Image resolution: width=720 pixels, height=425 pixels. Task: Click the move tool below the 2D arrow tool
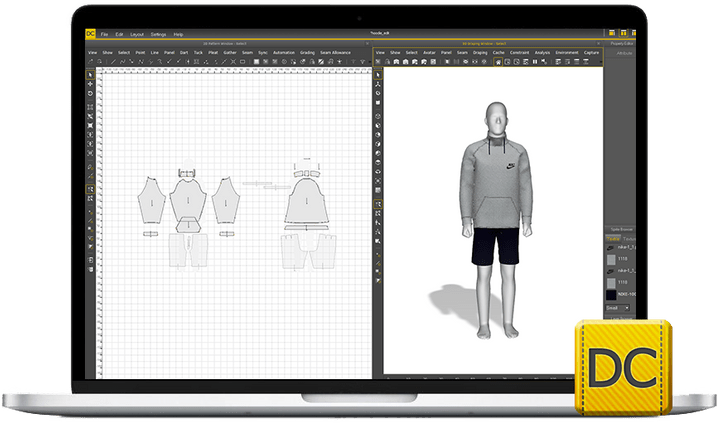tap(90, 84)
